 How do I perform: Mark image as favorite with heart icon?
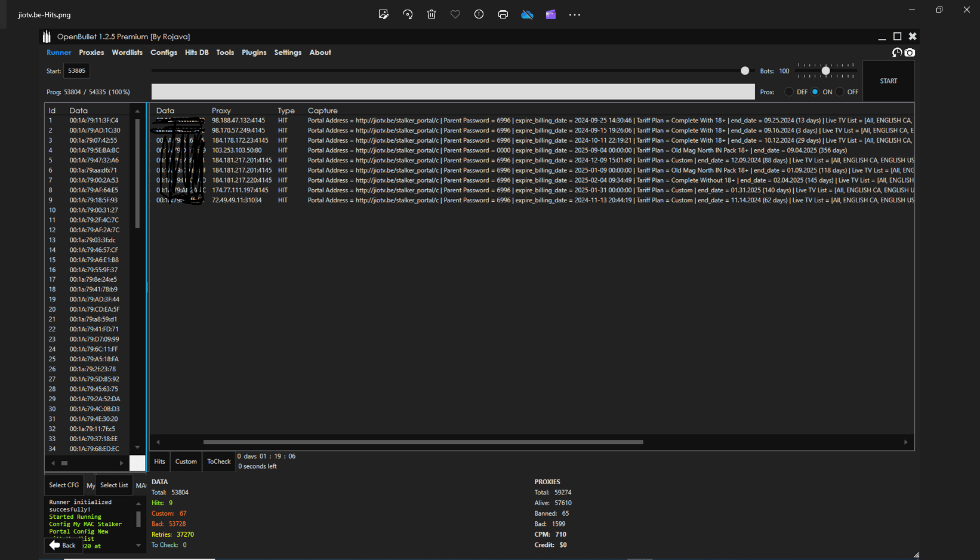[455, 14]
